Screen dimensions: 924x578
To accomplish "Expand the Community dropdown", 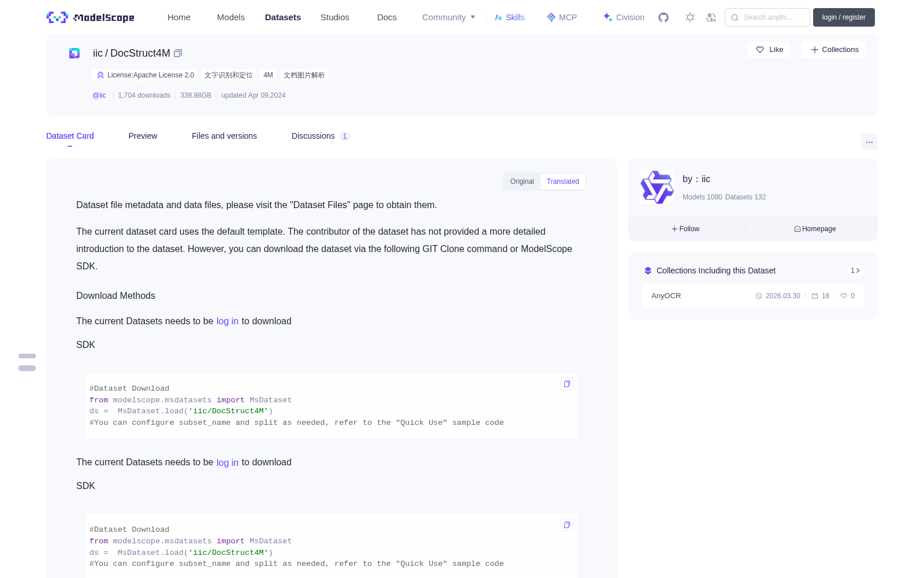I will click(449, 17).
